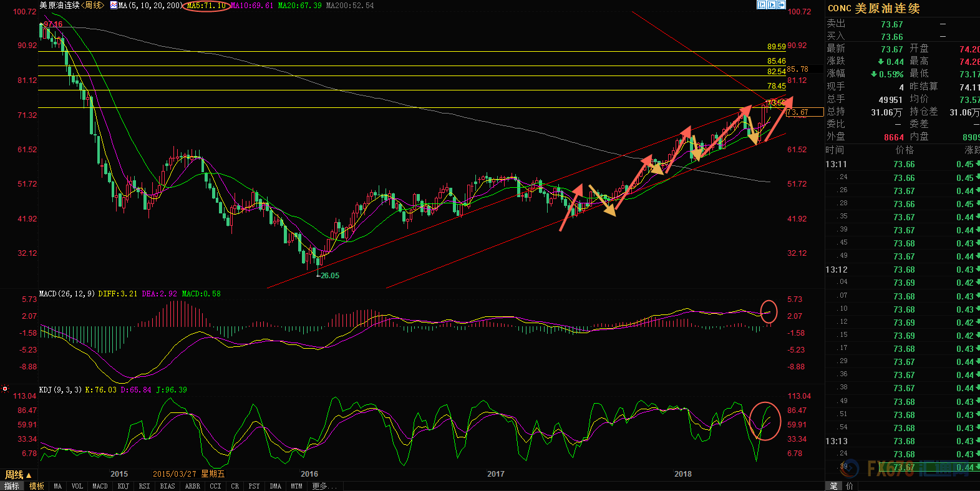The height and width of the screenshot is (491, 980).
Task: Click the middle blue play-style chart icon
Action: pos(771,5)
